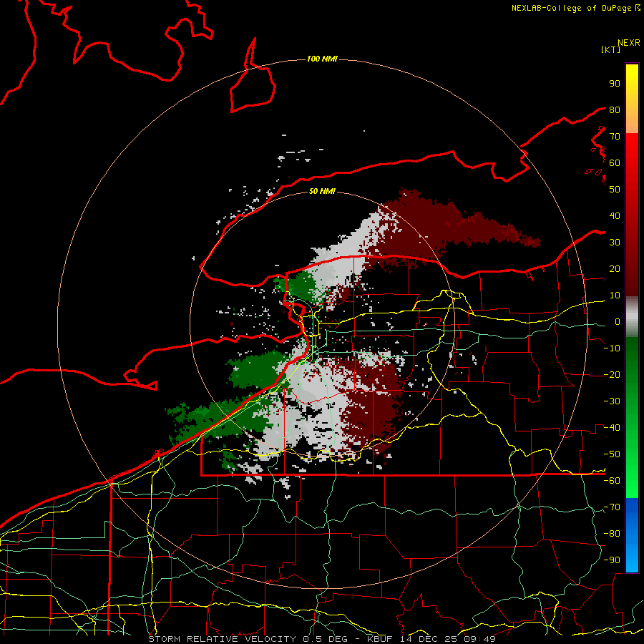Click the -30 value on the velocity scale
644x644 pixels.
pyautogui.click(x=612, y=401)
